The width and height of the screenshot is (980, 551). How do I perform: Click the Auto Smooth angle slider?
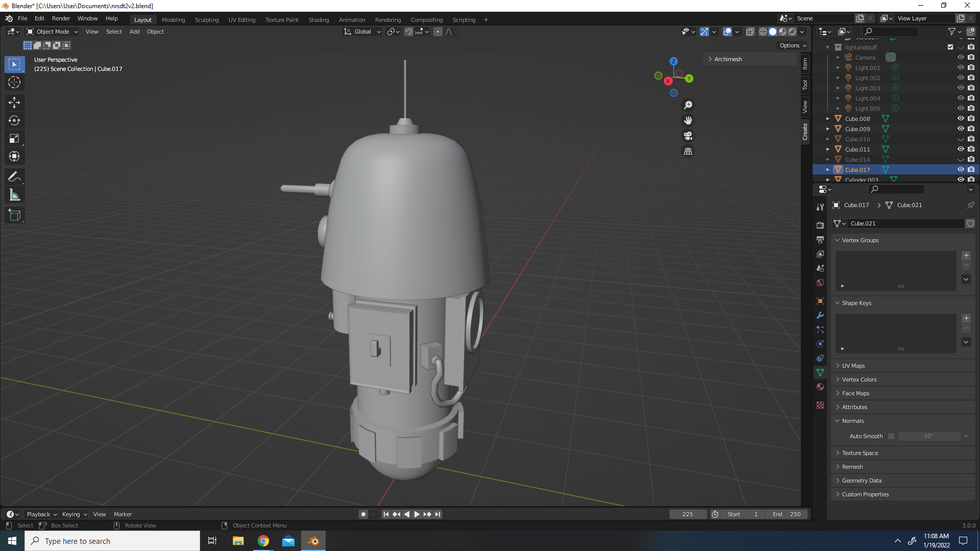click(x=929, y=436)
